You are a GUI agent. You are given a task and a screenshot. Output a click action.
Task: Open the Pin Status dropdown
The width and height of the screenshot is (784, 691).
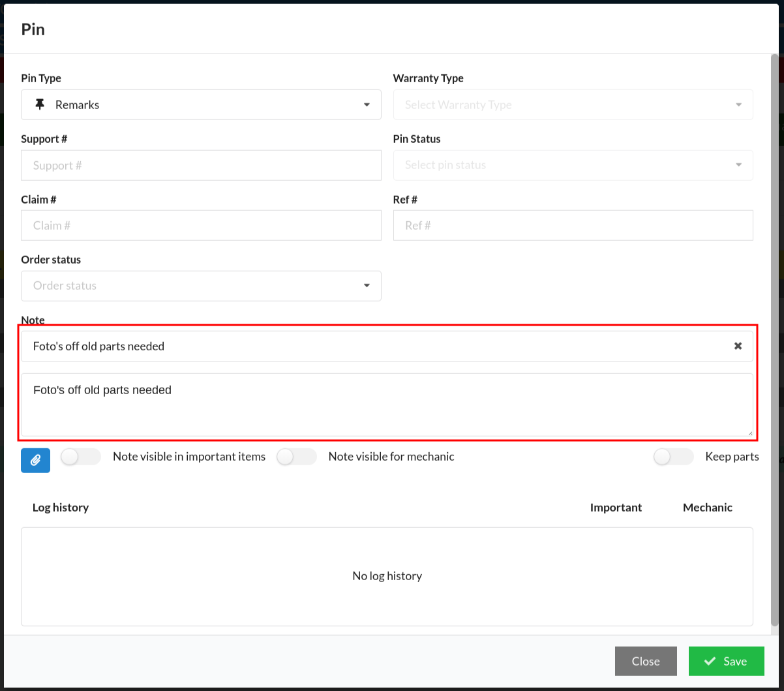point(573,165)
